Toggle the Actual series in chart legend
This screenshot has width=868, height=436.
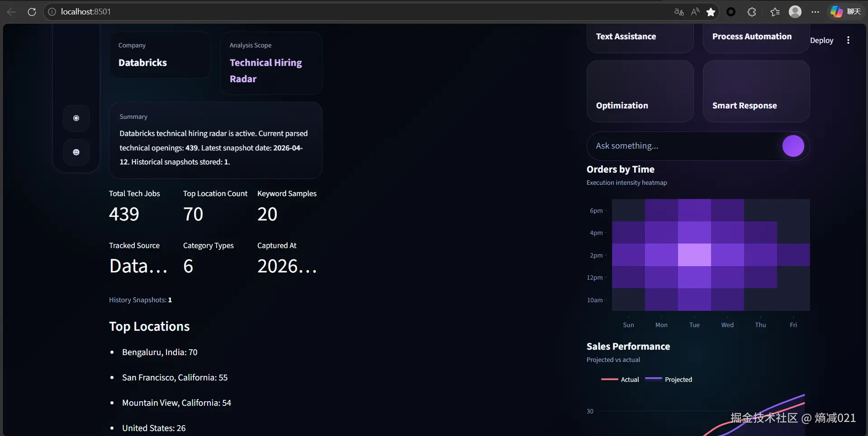point(620,380)
